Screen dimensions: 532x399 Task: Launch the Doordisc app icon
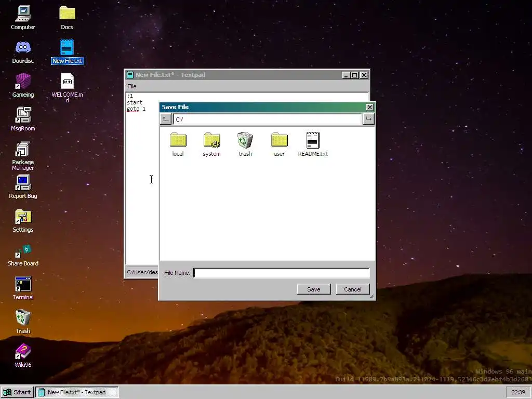tap(23, 51)
